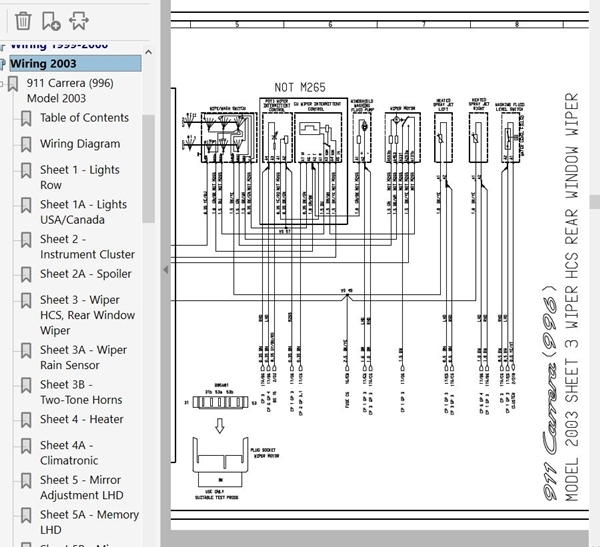600x547 pixels.
Task: Click the 911 Carrera (996) logo text
Action: pyautogui.click(x=549, y=393)
